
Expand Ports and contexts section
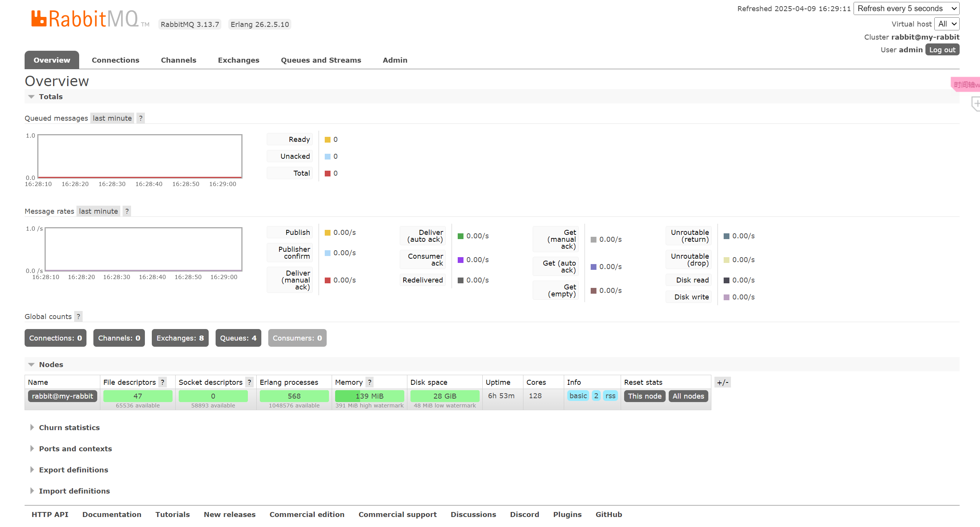[x=75, y=449]
